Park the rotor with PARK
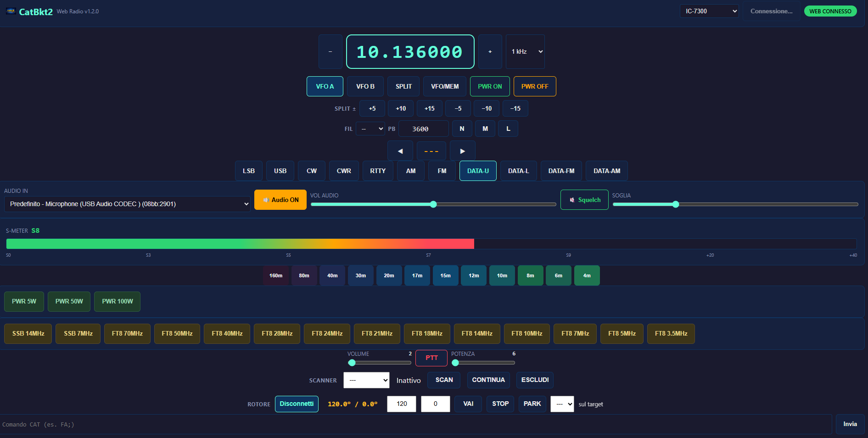This screenshot has width=868, height=438. tap(532, 404)
